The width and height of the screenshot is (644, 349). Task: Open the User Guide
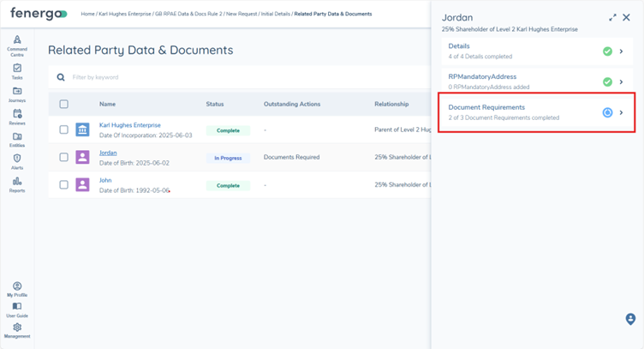[17, 309]
